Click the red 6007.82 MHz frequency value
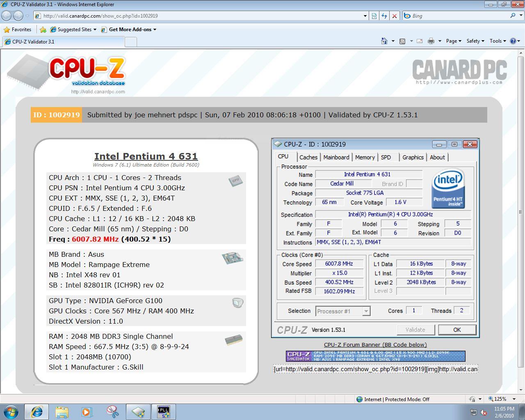Image resolution: width=525 pixels, height=420 pixels. [95, 239]
